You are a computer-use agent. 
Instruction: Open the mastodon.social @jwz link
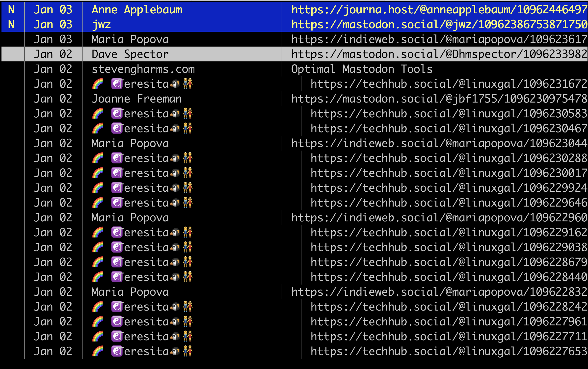click(x=439, y=25)
